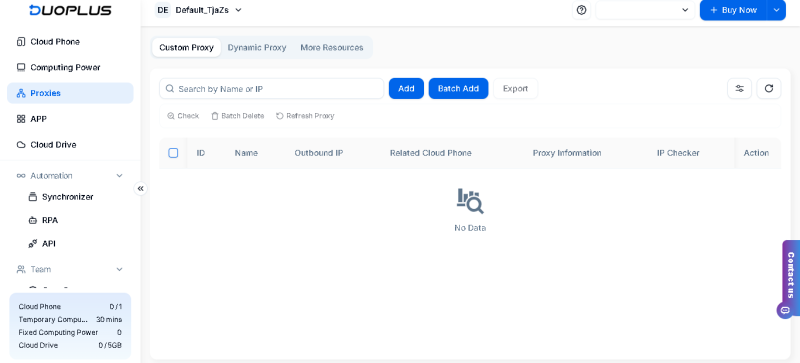Select the Computing Power monitor icon

[21, 67]
